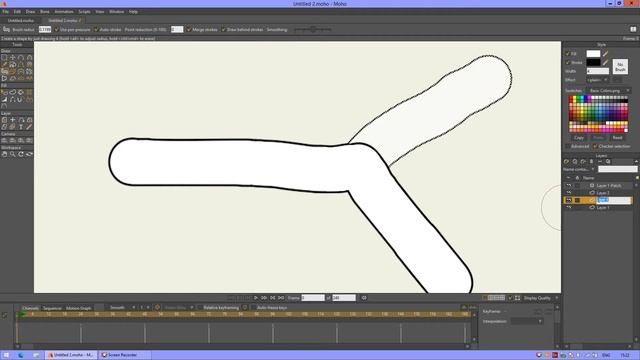Select the Draw Shape tool
This screenshot has width=640, height=360.
tap(13, 64)
